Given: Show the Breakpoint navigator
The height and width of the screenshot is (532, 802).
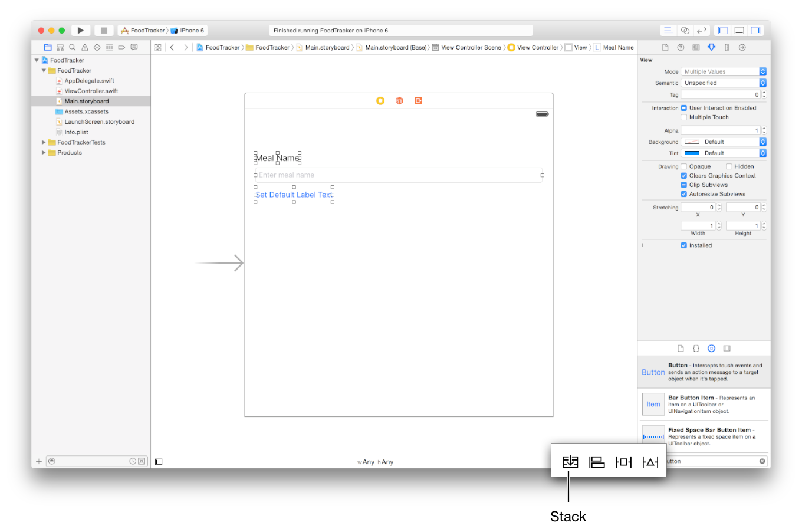Looking at the screenshot, I should click(x=121, y=47).
